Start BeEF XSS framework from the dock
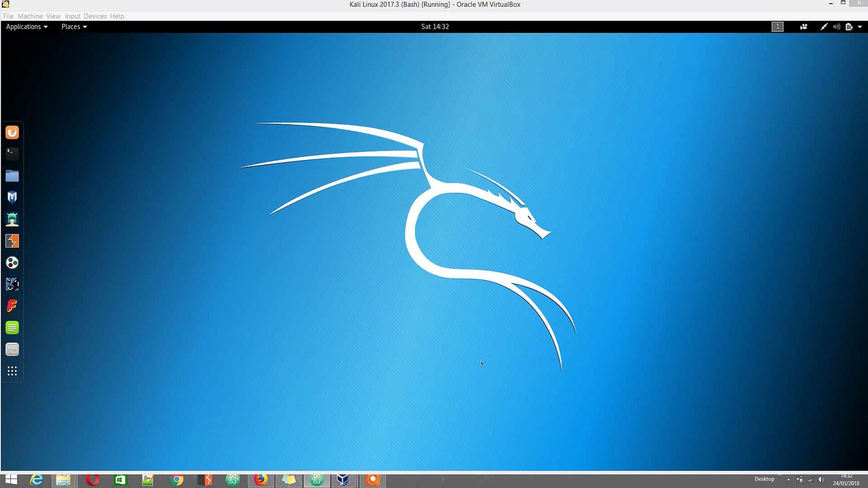Viewport: 868px width, 488px height. (12, 284)
